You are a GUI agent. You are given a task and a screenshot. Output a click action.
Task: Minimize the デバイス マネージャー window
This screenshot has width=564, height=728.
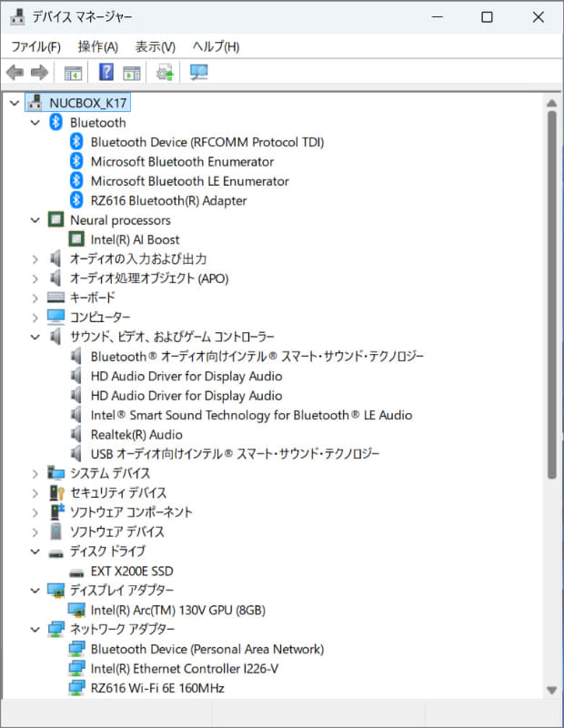pyautogui.click(x=437, y=17)
